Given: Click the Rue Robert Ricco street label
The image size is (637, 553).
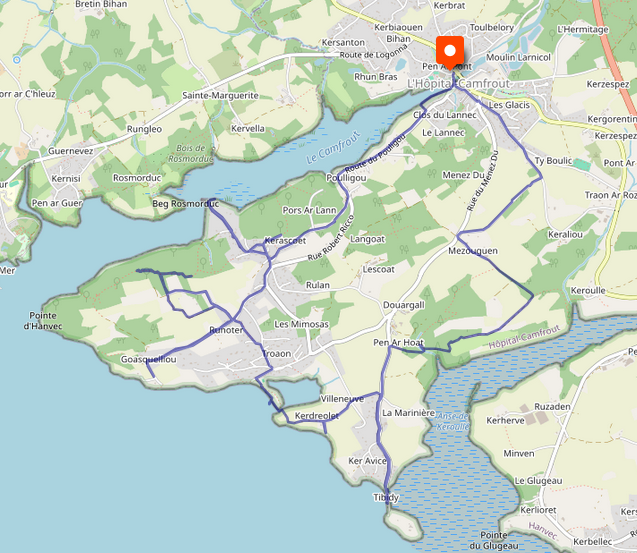Looking at the screenshot, I should (x=331, y=238).
